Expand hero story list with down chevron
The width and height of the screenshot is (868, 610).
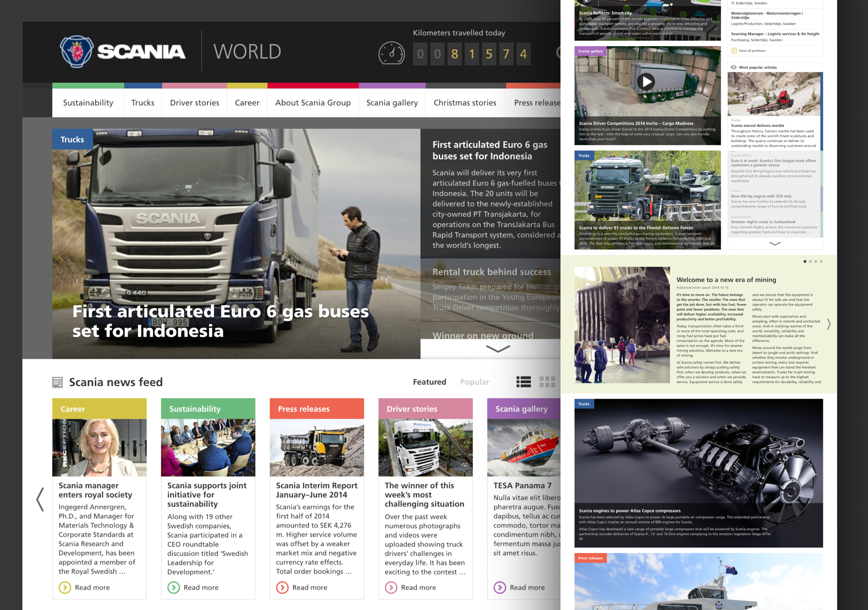click(498, 349)
